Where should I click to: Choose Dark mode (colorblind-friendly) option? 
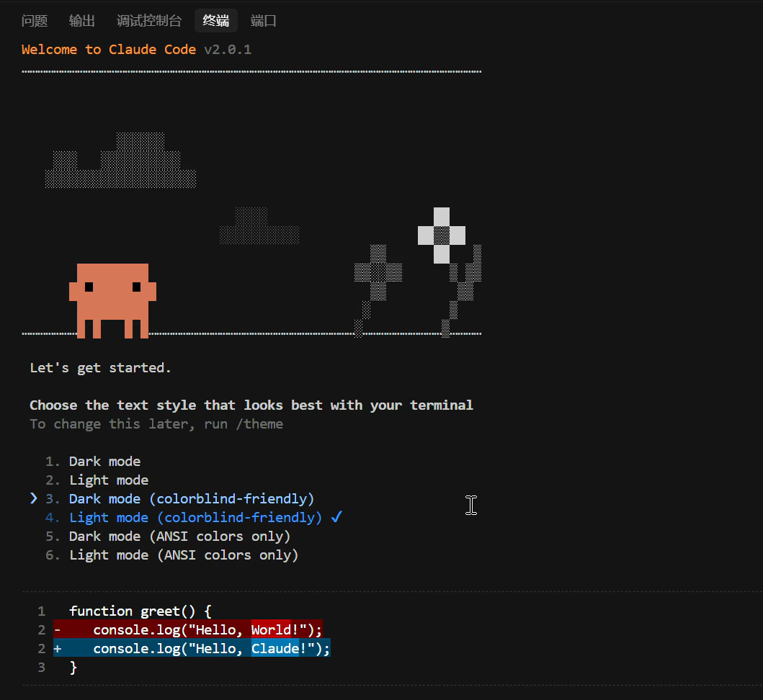coord(180,499)
